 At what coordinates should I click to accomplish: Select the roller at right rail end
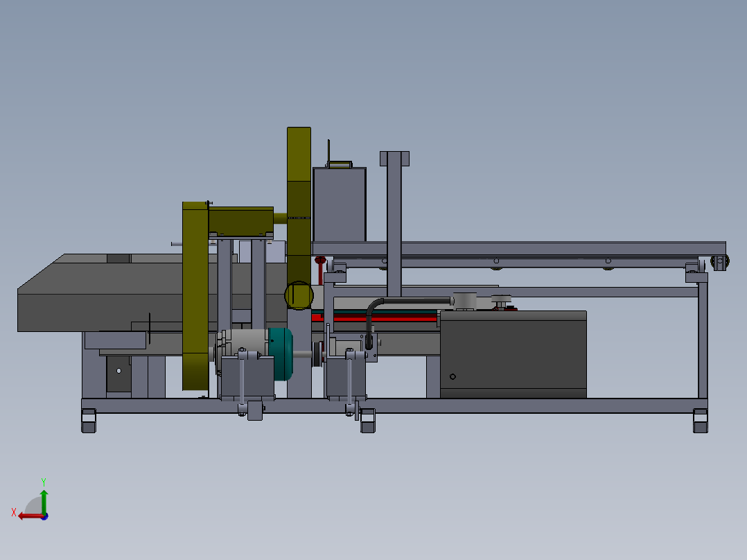pyautogui.click(x=719, y=262)
